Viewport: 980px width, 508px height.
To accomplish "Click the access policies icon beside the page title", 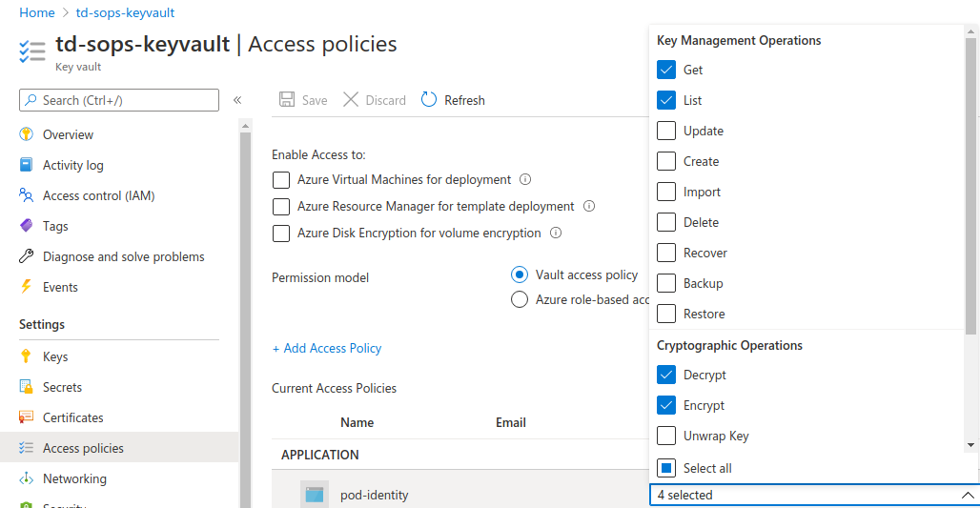I will click(x=32, y=51).
